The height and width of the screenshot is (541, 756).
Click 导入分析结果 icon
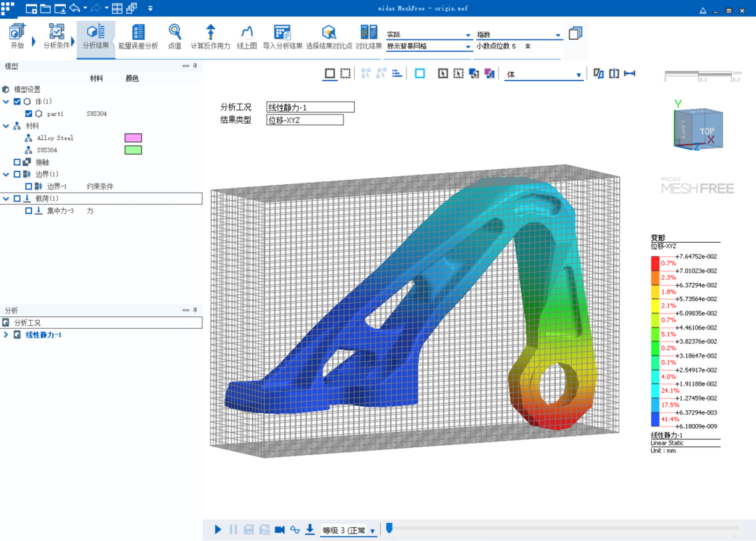pyautogui.click(x=283, y=37)
